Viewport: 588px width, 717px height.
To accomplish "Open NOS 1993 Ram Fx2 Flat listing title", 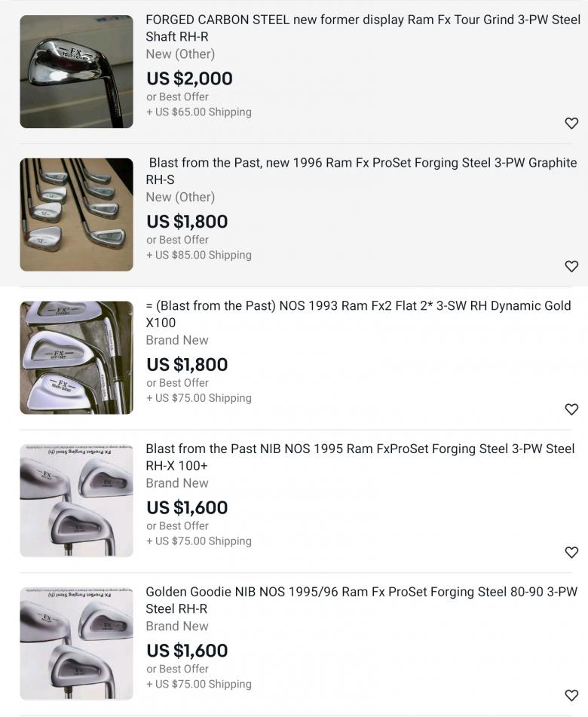I will [x=358, y=314].
